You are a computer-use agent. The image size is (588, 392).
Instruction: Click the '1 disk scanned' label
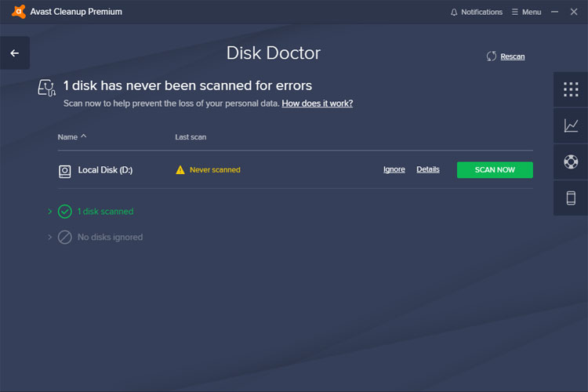(105, 212)
